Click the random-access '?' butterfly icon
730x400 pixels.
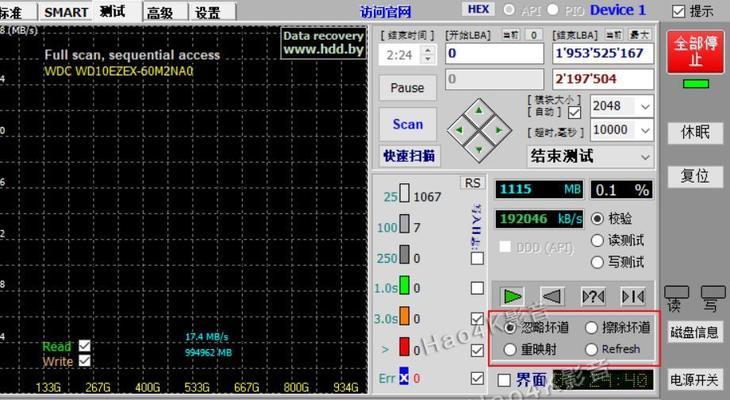(x=593, y=296)
